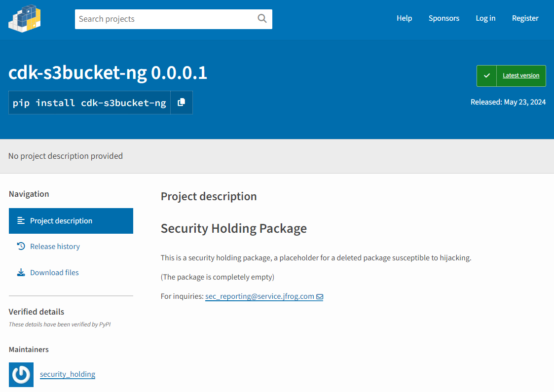Image resolution: width=554 pixels, height=392 pixels.
Task: Click the PyPI logo
Action: [24, 19]
